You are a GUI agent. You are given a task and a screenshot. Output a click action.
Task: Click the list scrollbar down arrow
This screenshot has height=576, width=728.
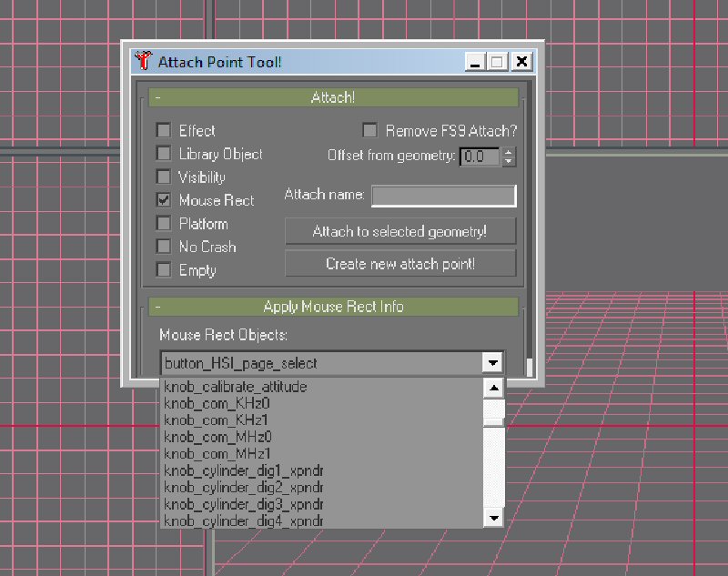(493, 518)
